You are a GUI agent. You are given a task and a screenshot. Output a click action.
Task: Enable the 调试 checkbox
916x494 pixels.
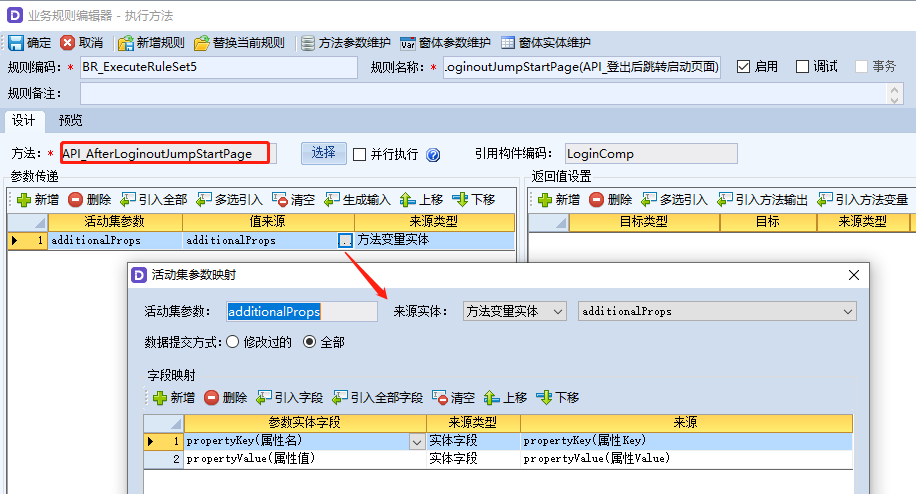pyautogui.click(x=802, y=67)
